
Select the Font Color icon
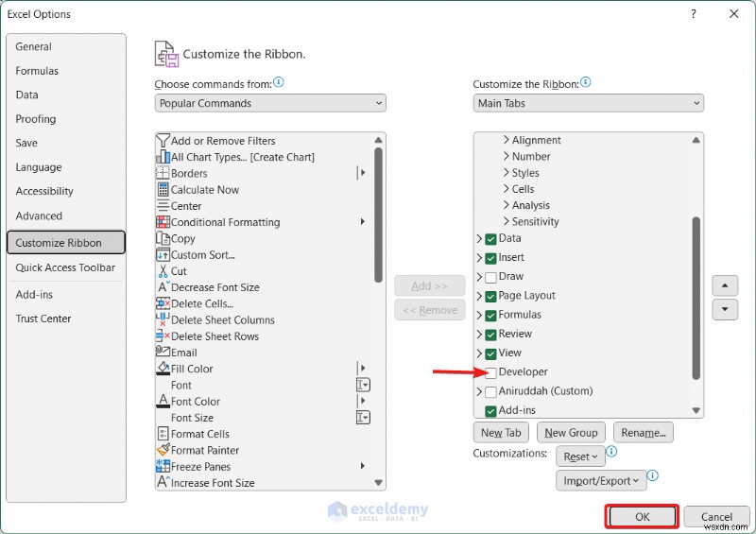163,401
